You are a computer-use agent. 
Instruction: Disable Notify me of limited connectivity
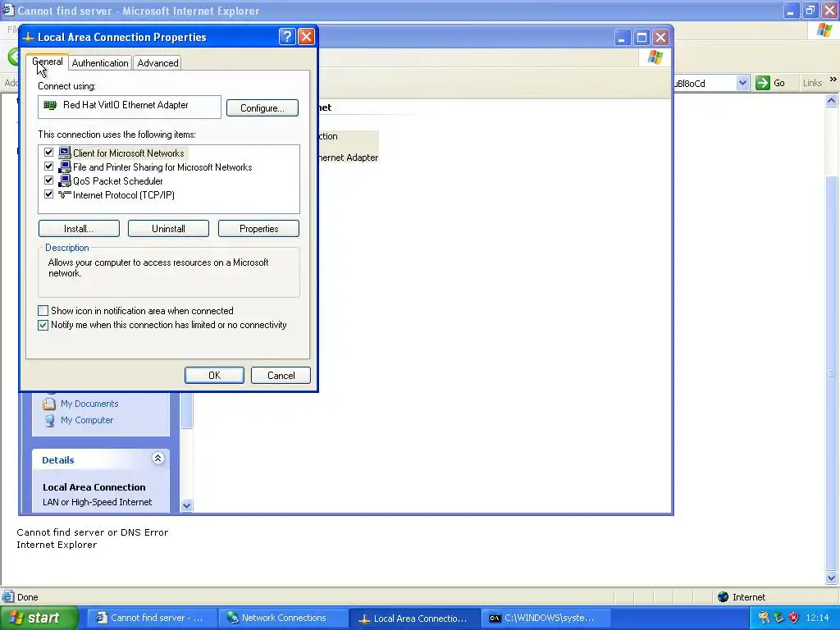click(43, 325)
